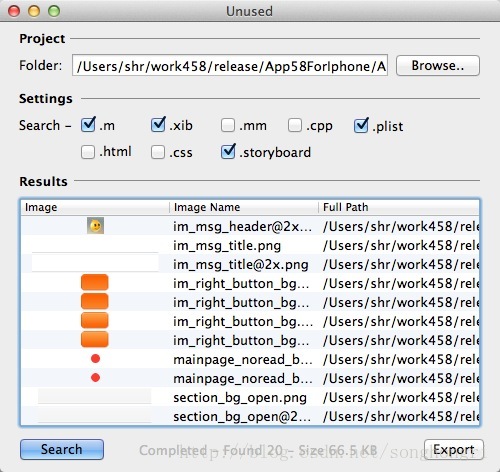Viewport: 500px width, 472px height.
Task: Check the .css search option
Action: point(158,152)
